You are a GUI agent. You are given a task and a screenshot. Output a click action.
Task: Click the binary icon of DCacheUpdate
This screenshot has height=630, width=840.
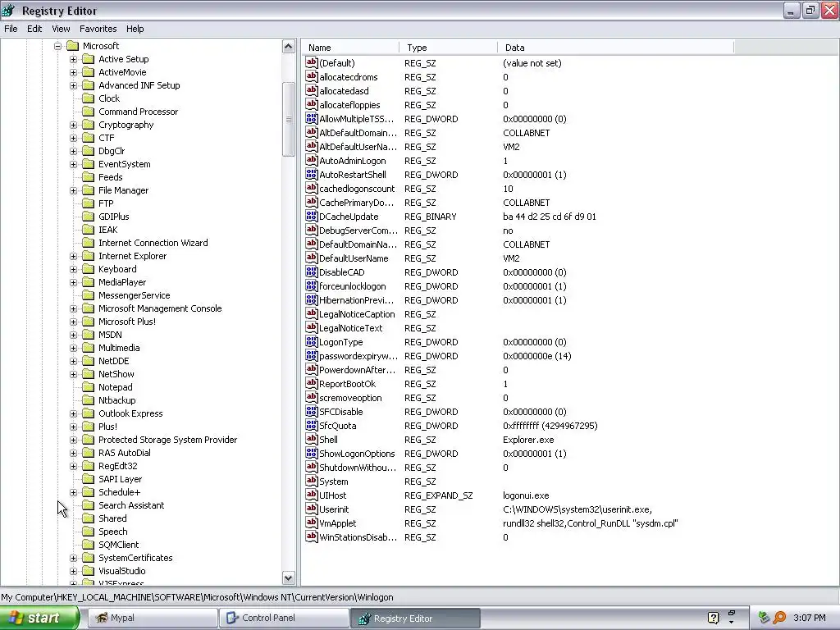tap(311, 217)
